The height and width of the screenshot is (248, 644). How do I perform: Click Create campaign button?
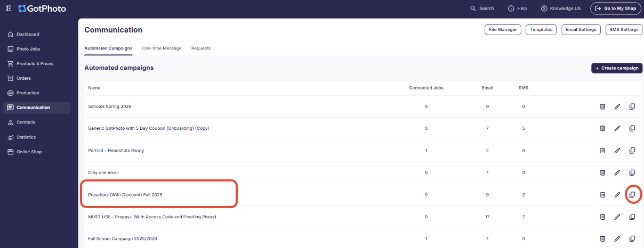click(x=617, y=68)
